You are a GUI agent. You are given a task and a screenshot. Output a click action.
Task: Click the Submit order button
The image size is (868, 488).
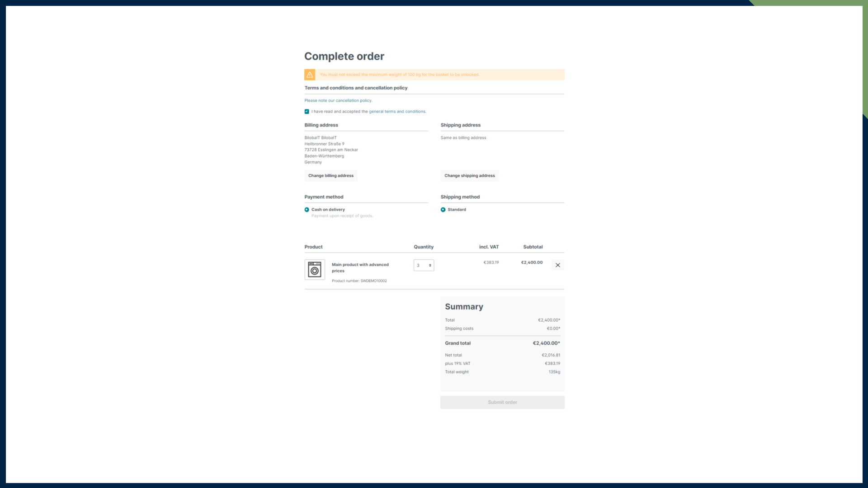click(502, 402)
